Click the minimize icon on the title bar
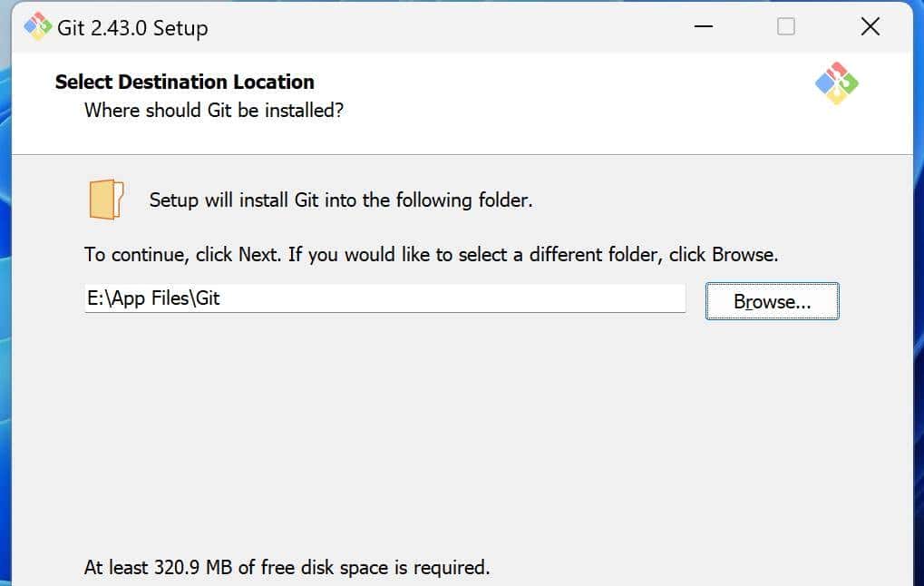924x586 pixels. coord(703,27)
